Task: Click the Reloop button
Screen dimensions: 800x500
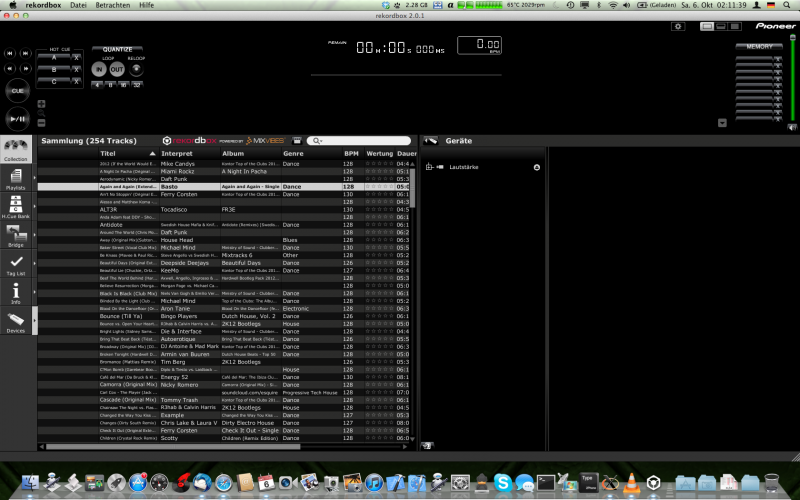Action: click(136, 69)
